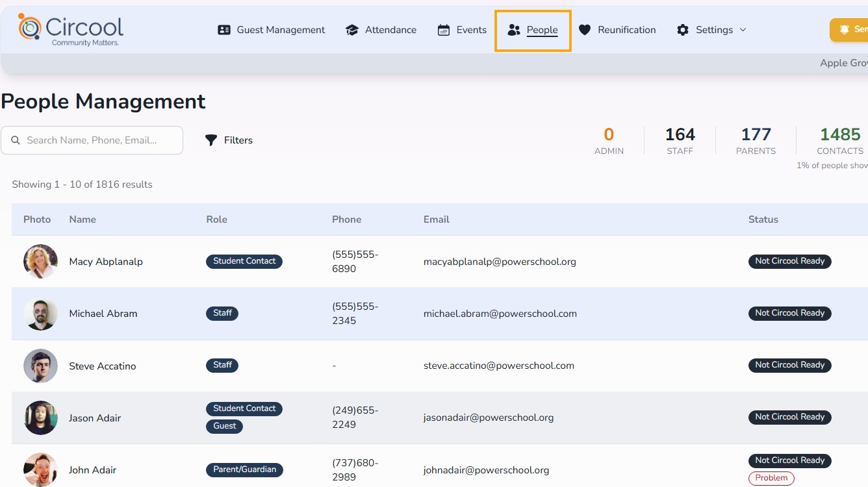Expand the Settings dropdown chevron
The height and width of the screenshot is (487, 868).
pos(743,30)
